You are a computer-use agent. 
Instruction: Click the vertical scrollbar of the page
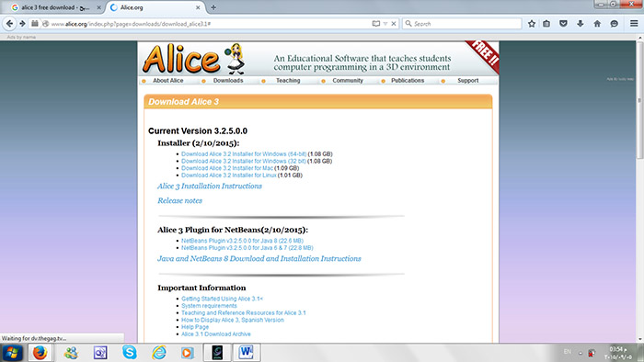click(640, 189)
